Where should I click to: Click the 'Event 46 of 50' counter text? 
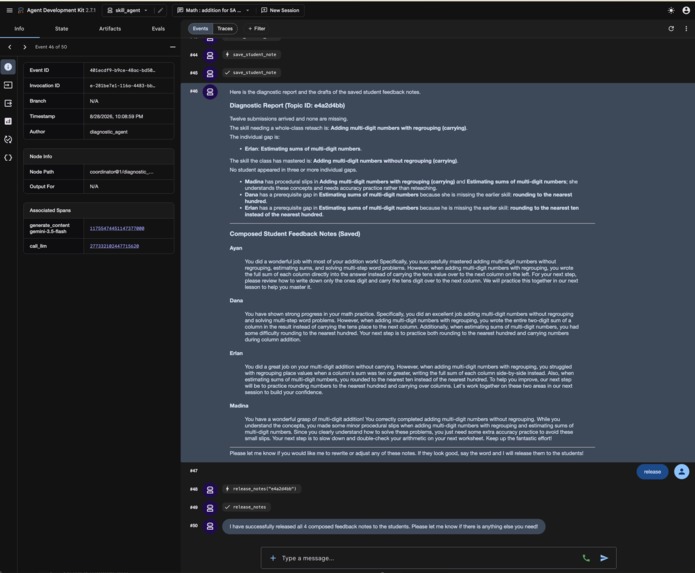click(x=51, y=47)
